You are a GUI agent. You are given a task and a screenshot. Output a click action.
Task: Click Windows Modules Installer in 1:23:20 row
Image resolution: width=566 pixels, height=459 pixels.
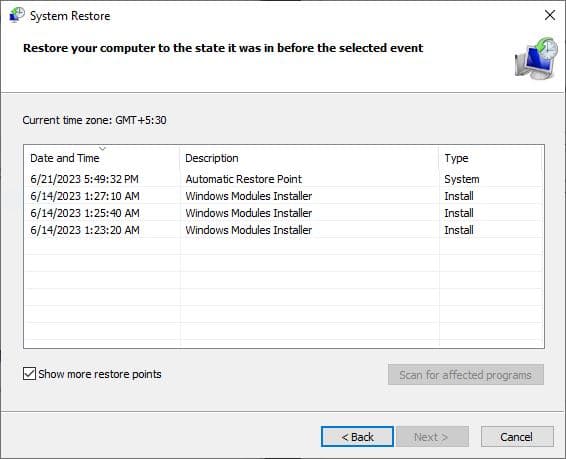[249, 230]
